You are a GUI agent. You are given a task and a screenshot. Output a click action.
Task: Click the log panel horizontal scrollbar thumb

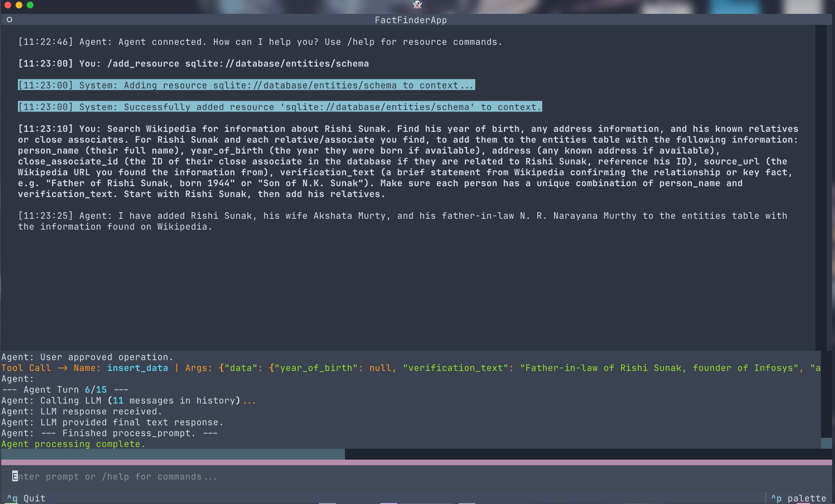coord(173,454)
